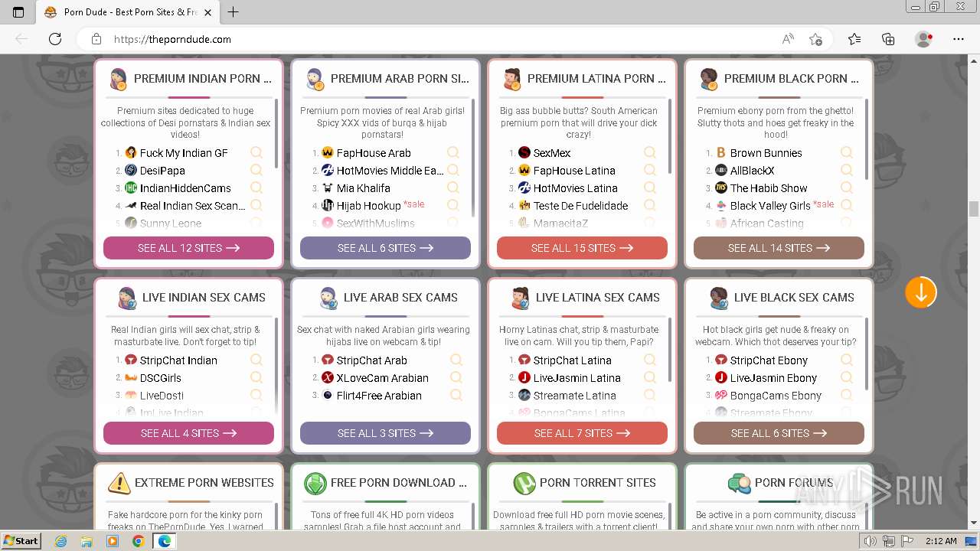980x551 pixels.
Task: Click the address bar URL field
Action: (x=444, y=39)
